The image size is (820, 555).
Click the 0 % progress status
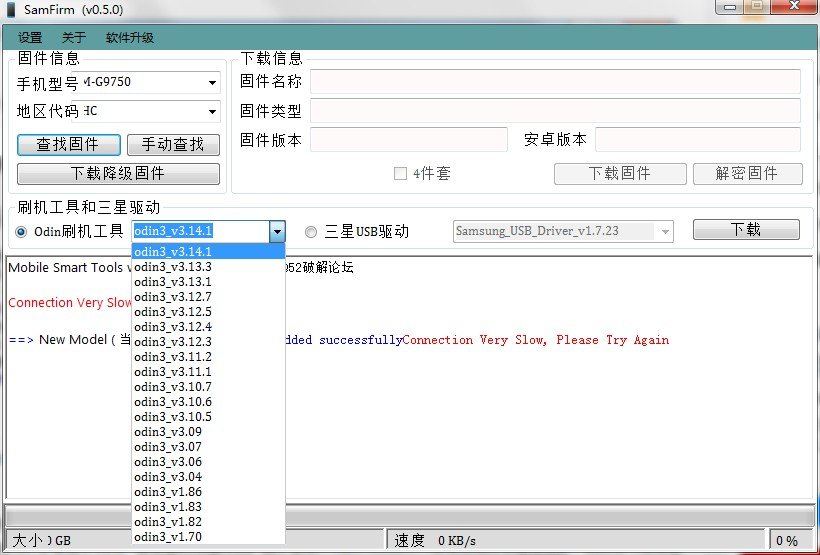[787, 541]
